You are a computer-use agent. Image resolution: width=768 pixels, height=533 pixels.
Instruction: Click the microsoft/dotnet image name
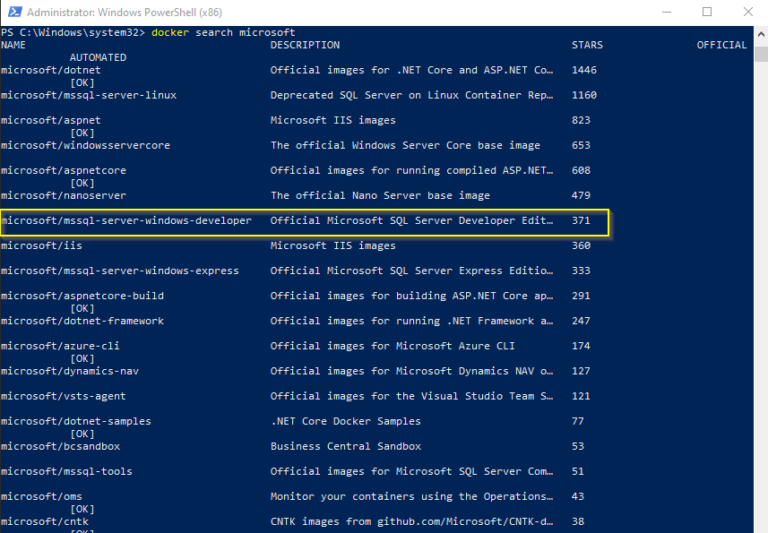(x=50, y=70)
